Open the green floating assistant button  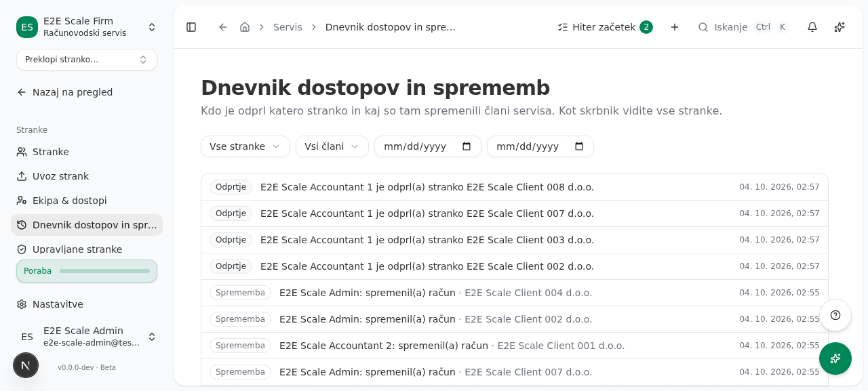[835, 358]
